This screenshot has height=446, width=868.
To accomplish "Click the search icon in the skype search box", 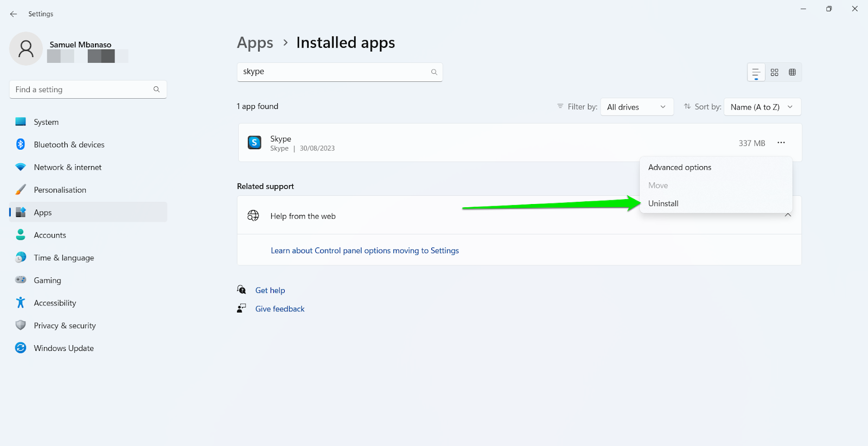I will pyautogui.click(x=434, y=72).
